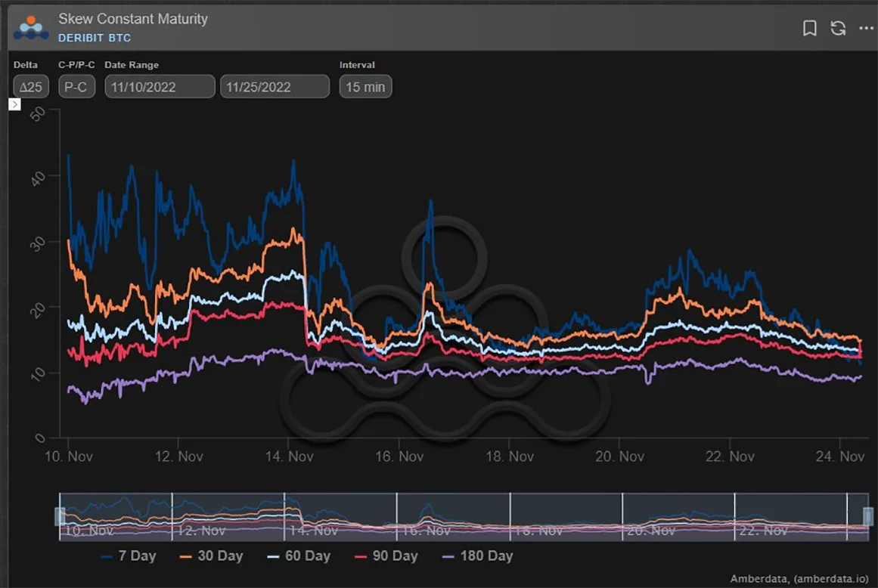Click the 16. Nov navigator label
878x588 pixels.
pyautogui.click(x=426, y=531)
